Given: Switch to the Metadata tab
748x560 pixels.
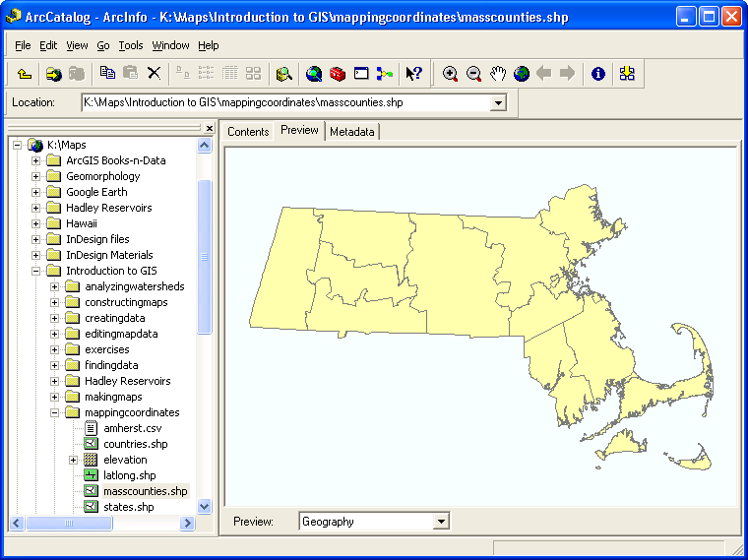Looking at the screenshot, I should [x=352, y=132].
